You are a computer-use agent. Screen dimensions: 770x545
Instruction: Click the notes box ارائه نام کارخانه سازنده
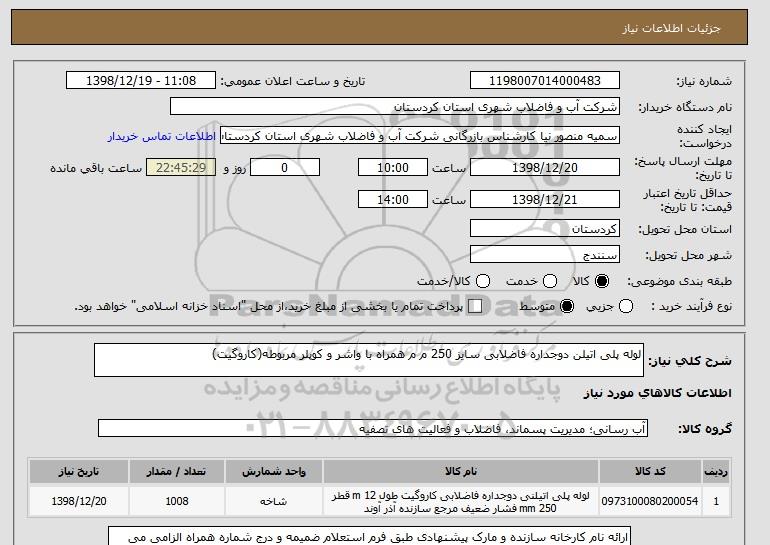pyautogui.click(x=369, y=536)
